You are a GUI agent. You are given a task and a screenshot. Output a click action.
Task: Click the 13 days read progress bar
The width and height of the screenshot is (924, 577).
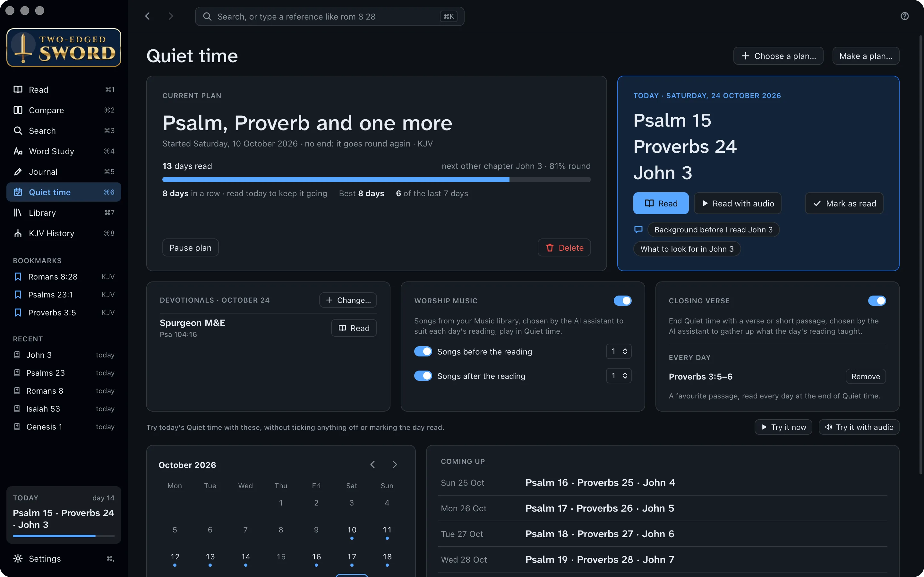click(376, 180)
